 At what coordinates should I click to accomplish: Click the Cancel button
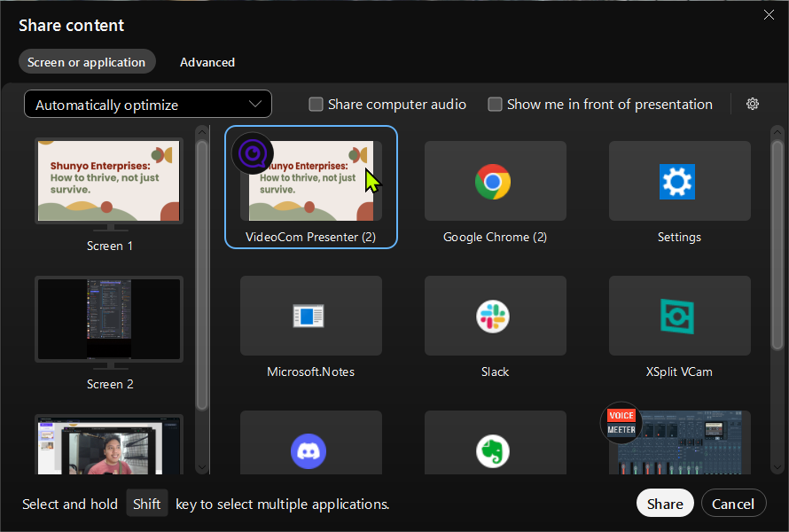733,504
